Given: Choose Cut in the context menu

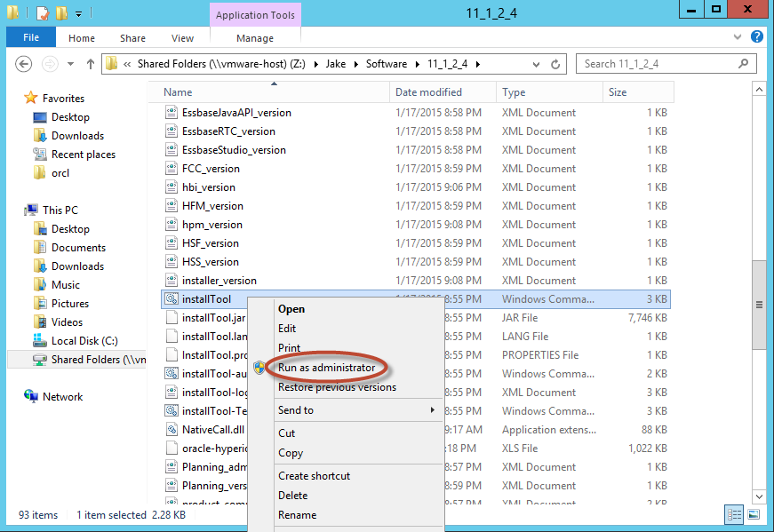Looking at the screenshot, I should (286, 433).
